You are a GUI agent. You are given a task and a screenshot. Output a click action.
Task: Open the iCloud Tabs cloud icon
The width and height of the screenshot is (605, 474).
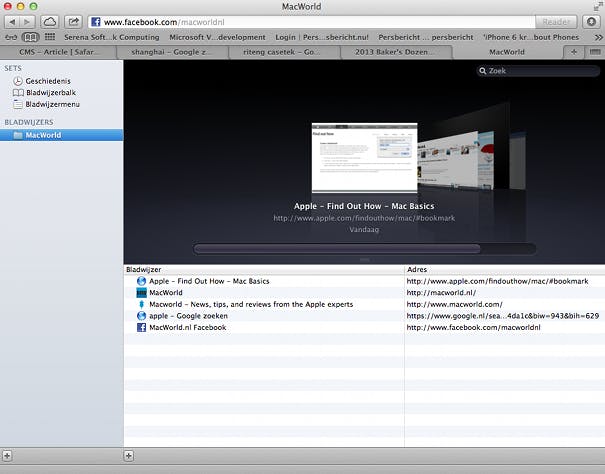(50, 21)
